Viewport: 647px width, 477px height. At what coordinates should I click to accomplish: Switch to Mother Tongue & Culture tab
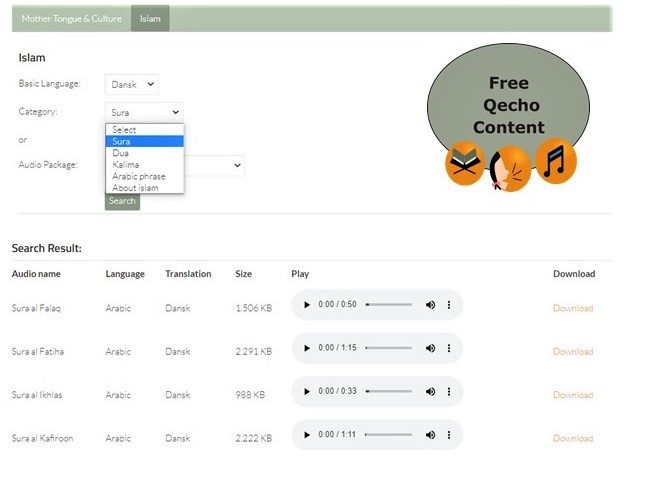[70, 18]
